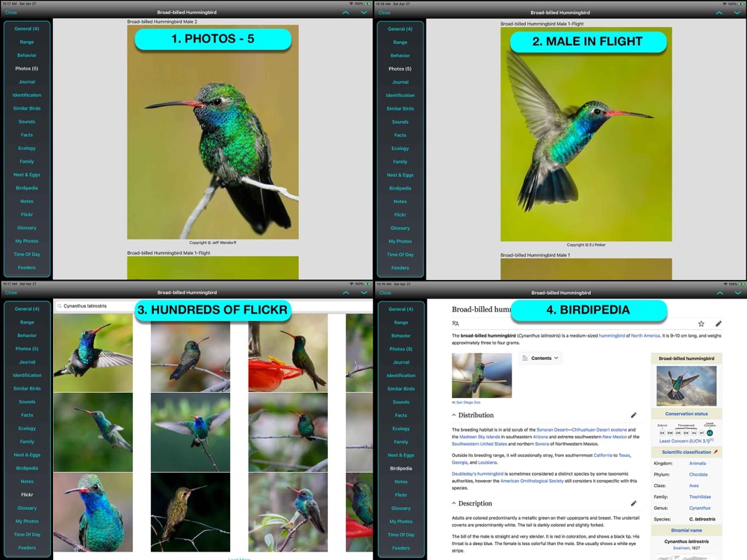
Task: Click the edit pencil icon beside the star
Action: point(719,324)
